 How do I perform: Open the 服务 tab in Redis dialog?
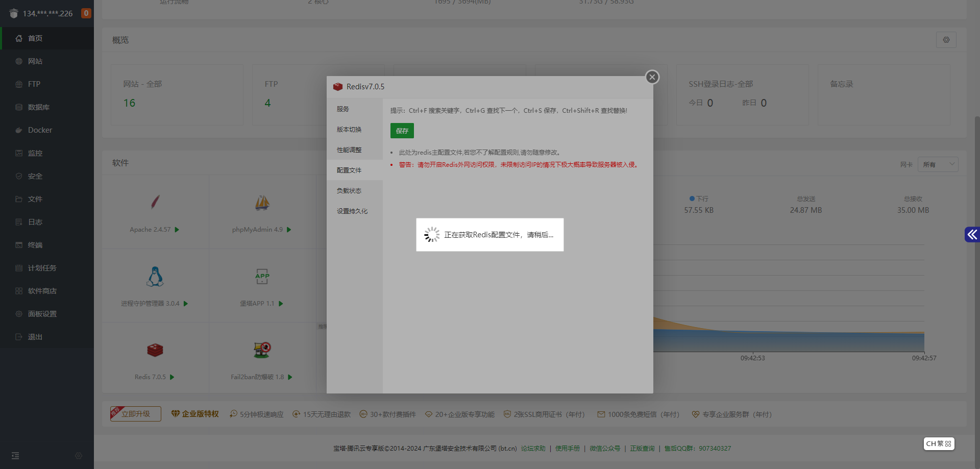pos(355,109)
